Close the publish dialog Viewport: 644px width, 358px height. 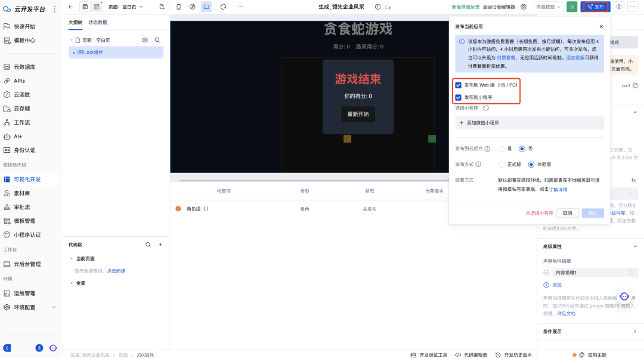(x=601, y=26)
